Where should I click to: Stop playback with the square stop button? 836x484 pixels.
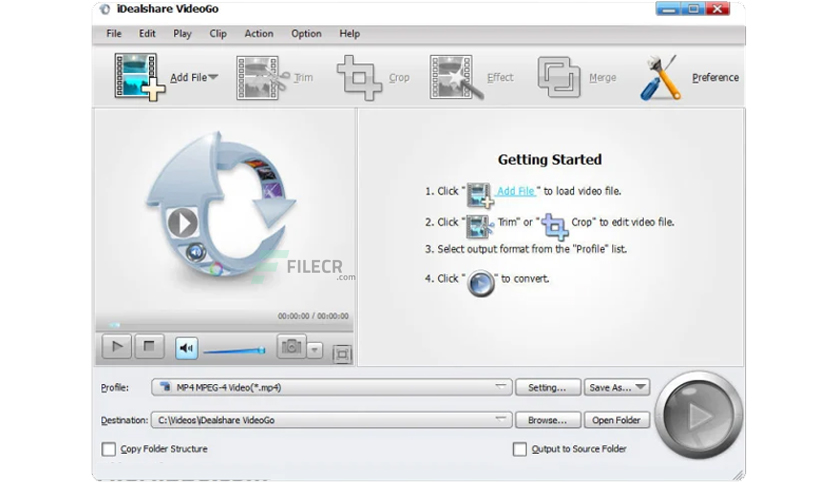tap(149, 347)
